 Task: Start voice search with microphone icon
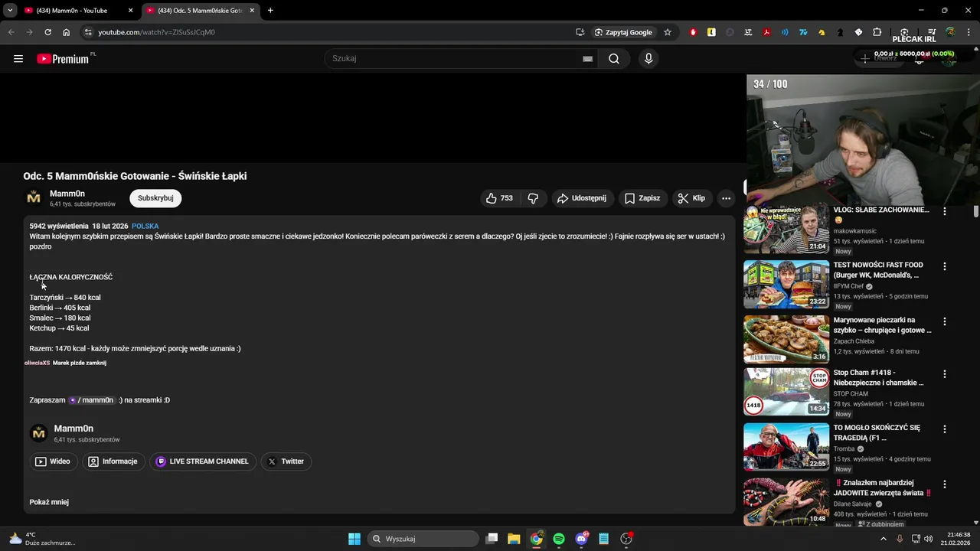(x=648, y=59)
